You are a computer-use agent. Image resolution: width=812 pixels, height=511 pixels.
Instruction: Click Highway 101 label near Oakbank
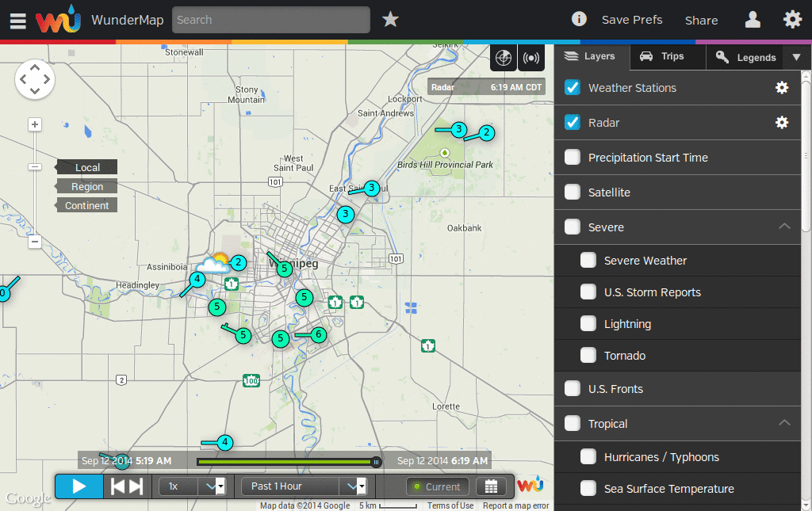coord(396,258)
